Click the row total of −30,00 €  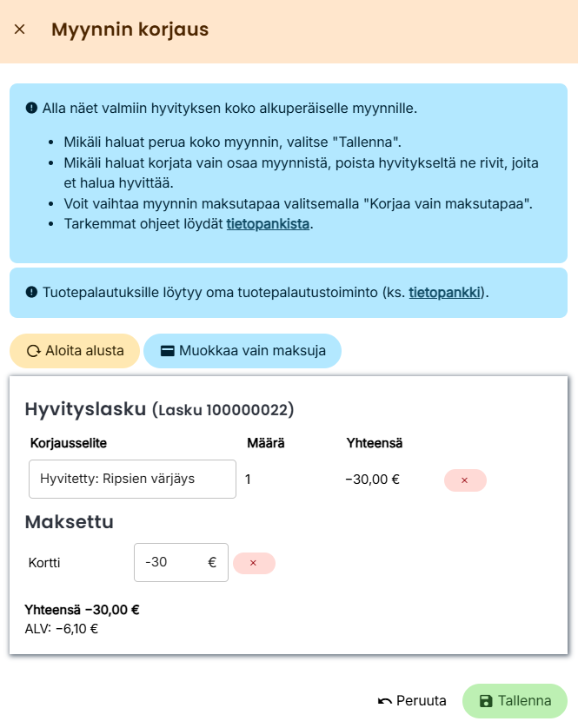click(x=372, y=479)
